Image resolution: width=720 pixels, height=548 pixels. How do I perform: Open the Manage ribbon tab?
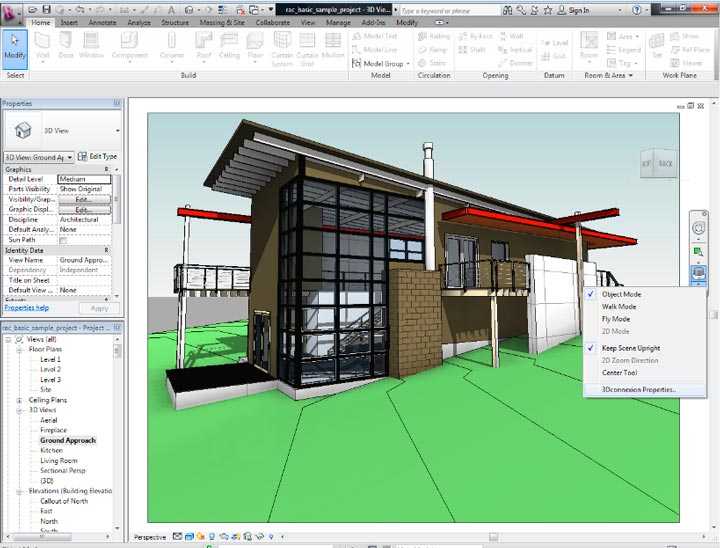(338, 22)
